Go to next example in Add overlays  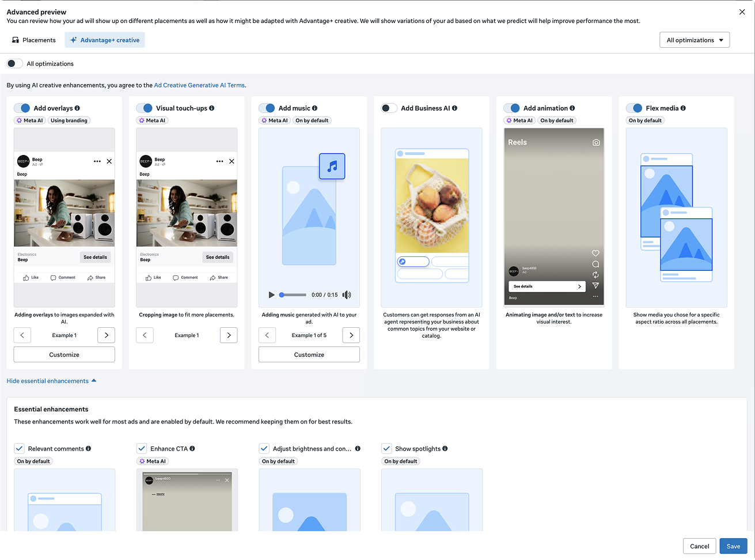(107, 335)
